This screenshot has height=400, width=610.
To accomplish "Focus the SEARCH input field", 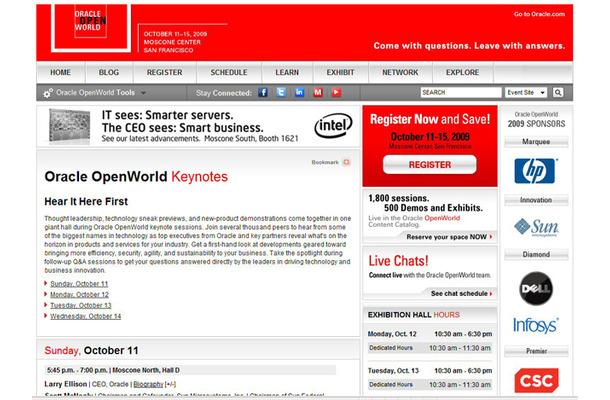I will 461,93.
